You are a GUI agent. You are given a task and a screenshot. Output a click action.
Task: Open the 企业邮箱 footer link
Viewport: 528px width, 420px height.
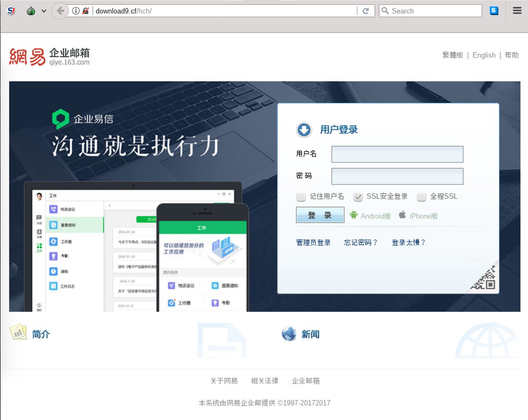coord(306,381)
